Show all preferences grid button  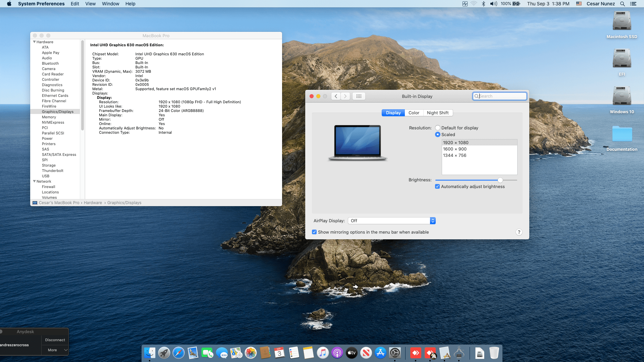point(359,96)
